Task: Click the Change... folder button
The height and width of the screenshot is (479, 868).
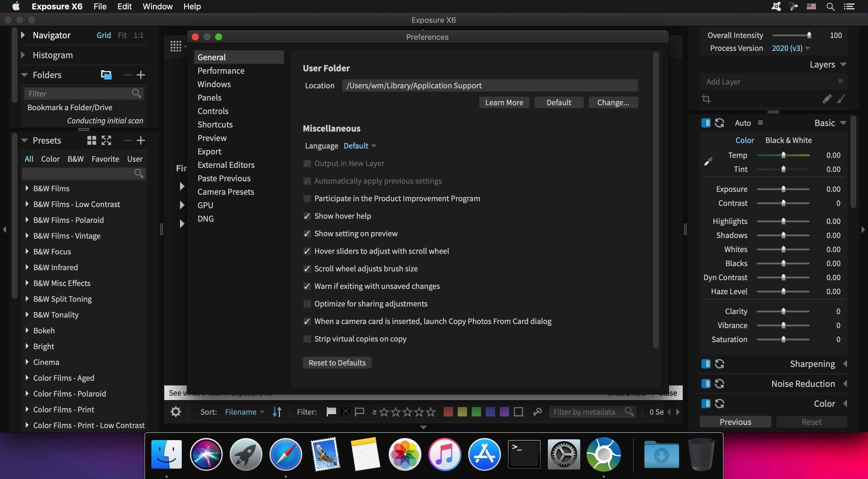Action: tap(613, 102)
